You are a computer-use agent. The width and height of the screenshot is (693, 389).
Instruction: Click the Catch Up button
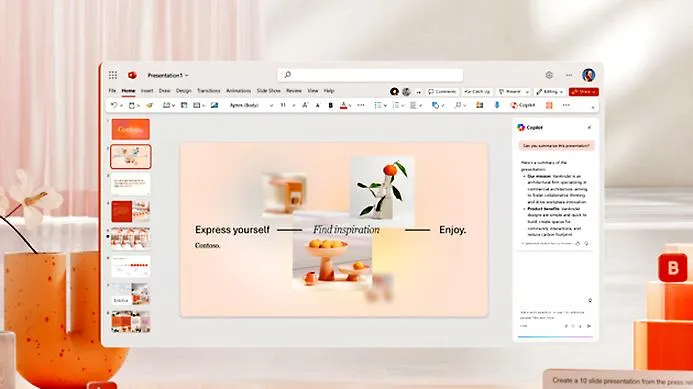pyautogui.click(x=477, y=92)
